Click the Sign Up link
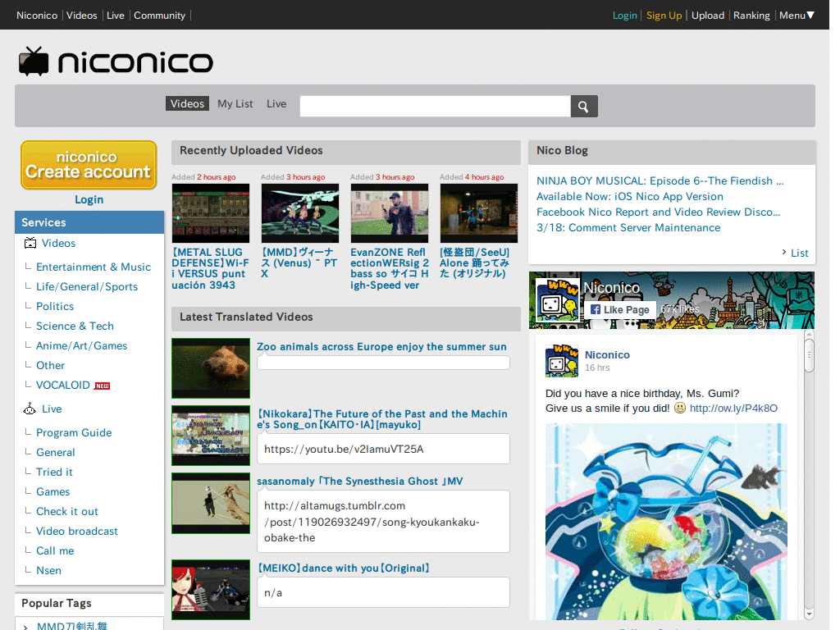Viewport: 840px width, 630px height. (x=664, y=16)
